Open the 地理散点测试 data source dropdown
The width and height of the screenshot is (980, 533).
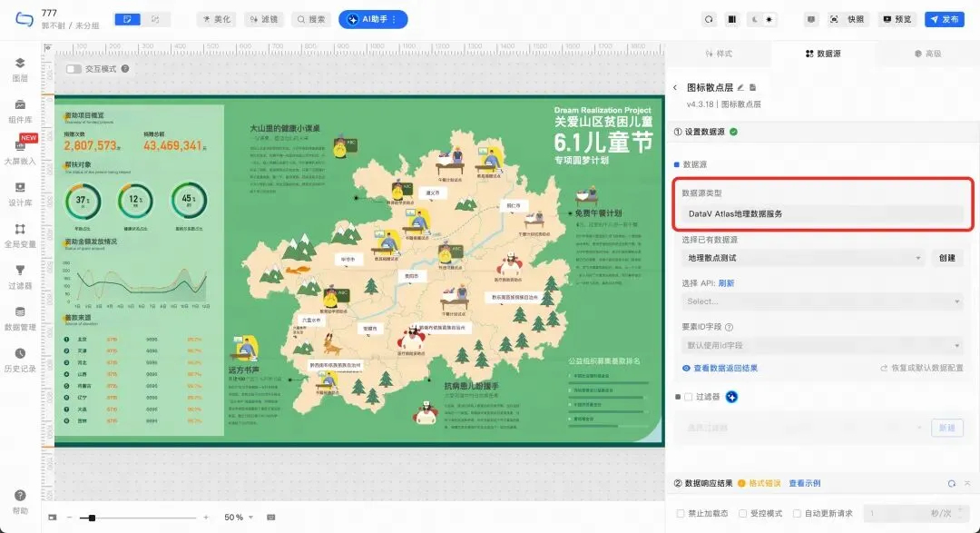(x=803, y=258)
